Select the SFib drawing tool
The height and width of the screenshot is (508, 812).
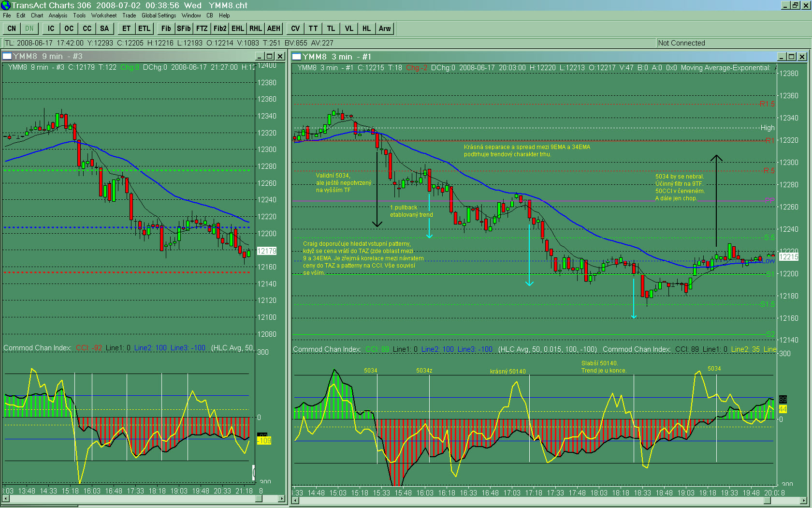(184, 29)
